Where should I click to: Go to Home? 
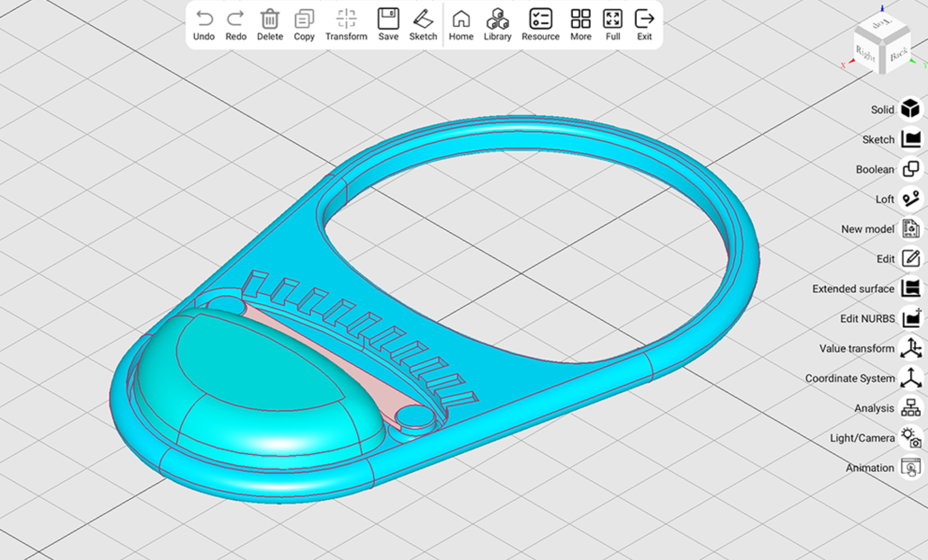pos(461,20)
